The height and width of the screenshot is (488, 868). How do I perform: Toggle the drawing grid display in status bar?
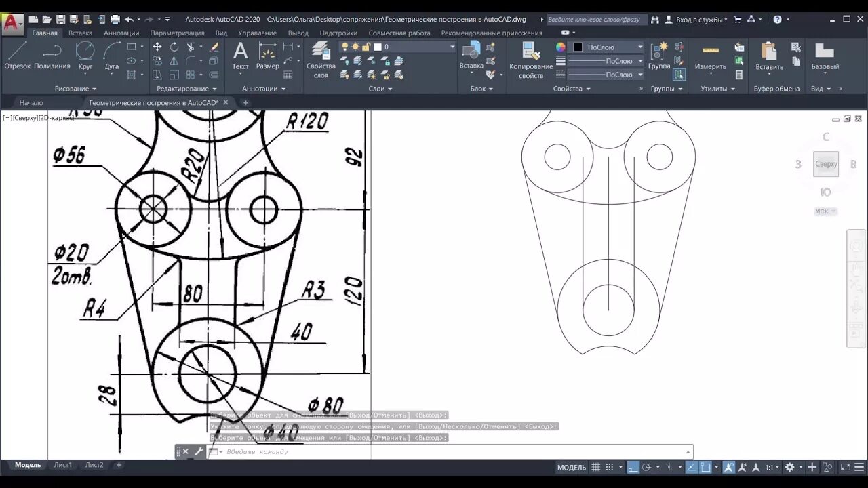pyautogui.click(x=595, y=467)
